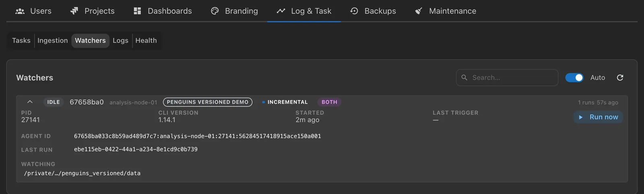The width and height of the screenshot is (644, 194).
Task: Switch to the Ingestion sub-tab
Action: tap(53, 40)
